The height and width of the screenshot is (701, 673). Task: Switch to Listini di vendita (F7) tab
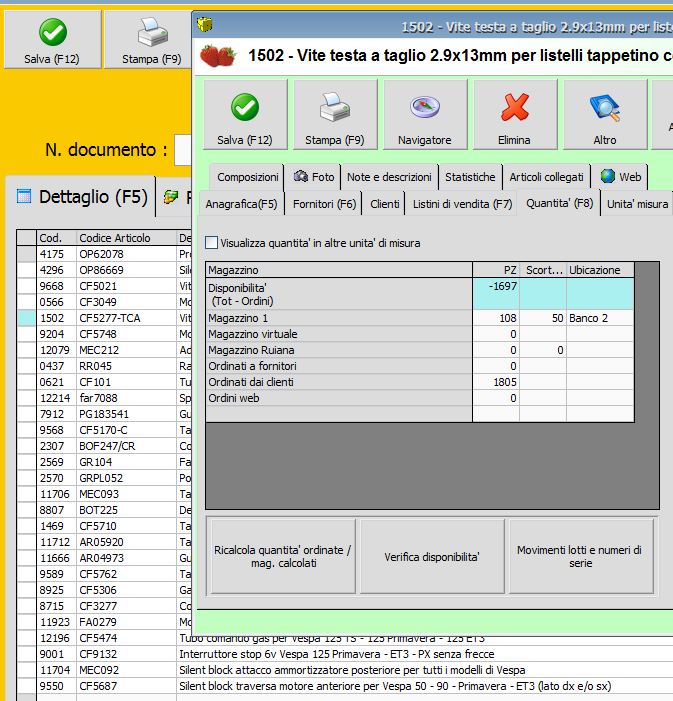(462, 204)
